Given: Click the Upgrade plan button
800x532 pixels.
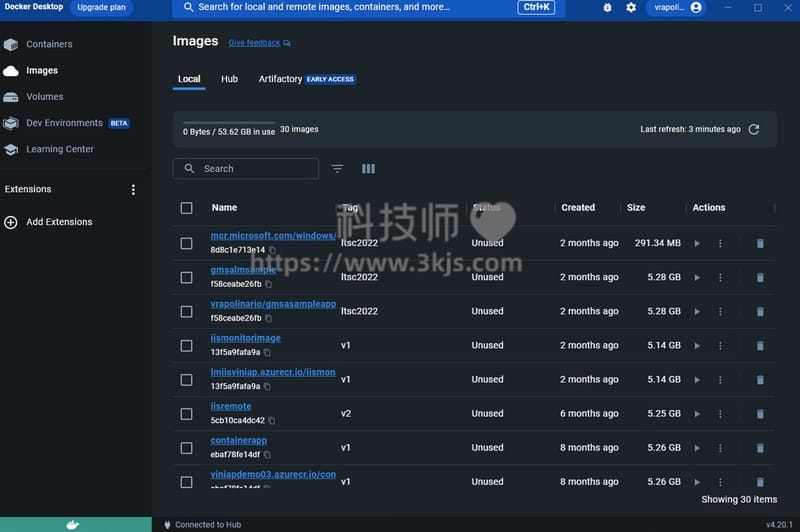Looking at the screenshot, I should pyautogui.click(x=101, y=7).
